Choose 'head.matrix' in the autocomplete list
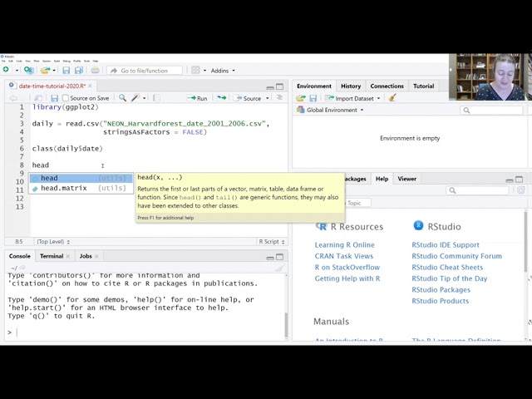This screenshot has width=532, height=399. [81, 188]
